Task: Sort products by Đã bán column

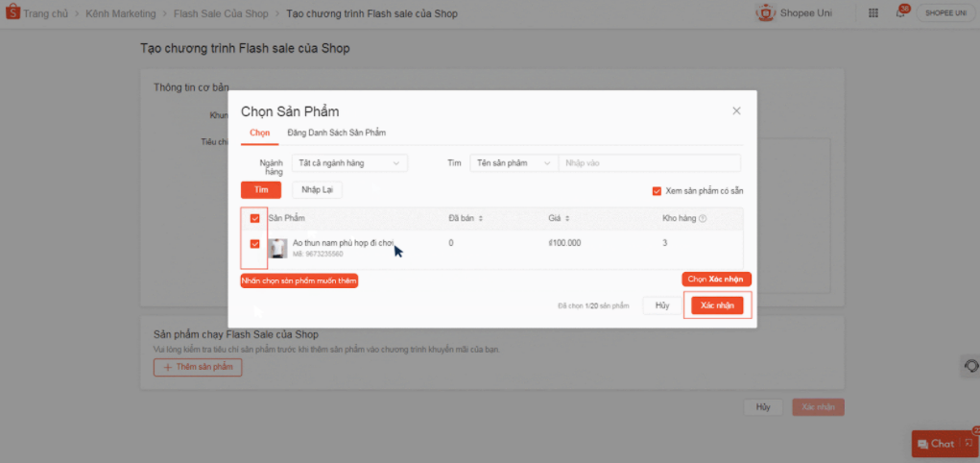Action: [480, 218]
